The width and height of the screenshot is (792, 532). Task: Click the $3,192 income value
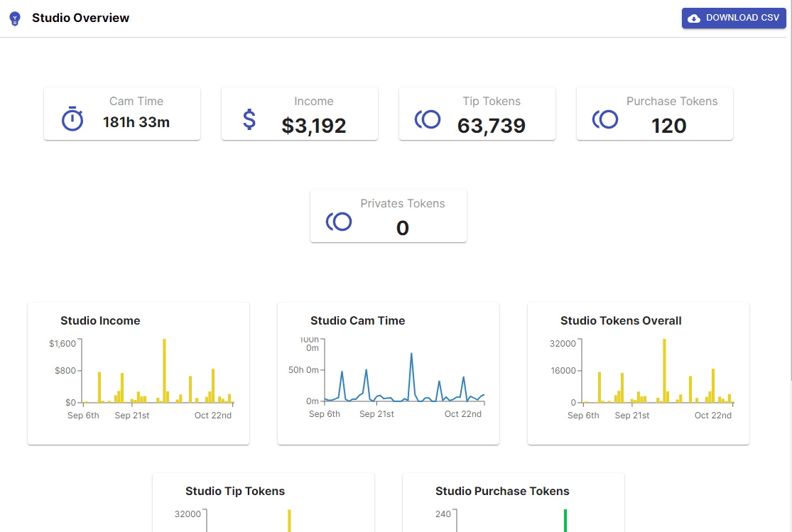point(314,125)
